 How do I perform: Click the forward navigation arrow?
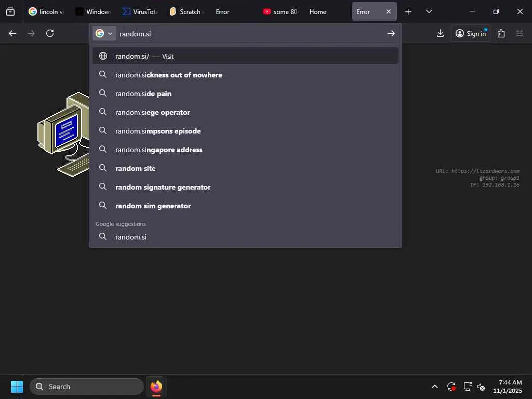pyautogui.click(x=31, y=33)
